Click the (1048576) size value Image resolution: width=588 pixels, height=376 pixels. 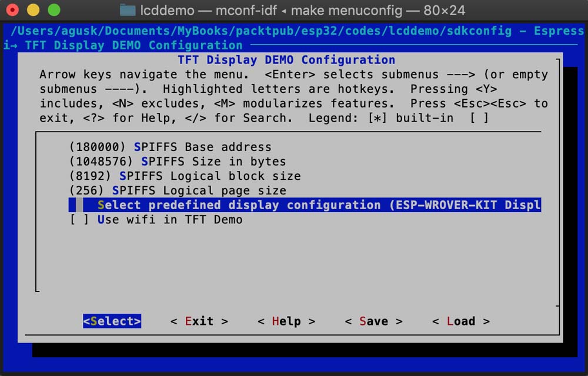(x=101, y=162)
